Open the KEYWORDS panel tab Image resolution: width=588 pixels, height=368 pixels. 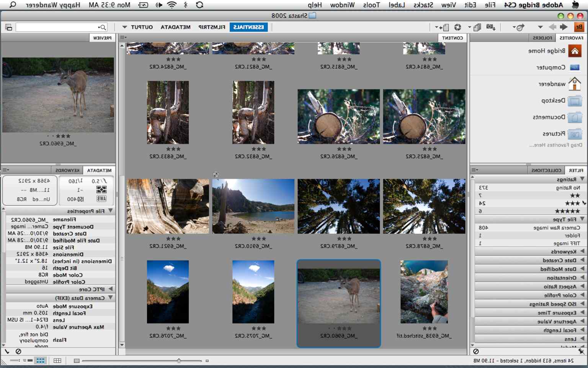67,170
